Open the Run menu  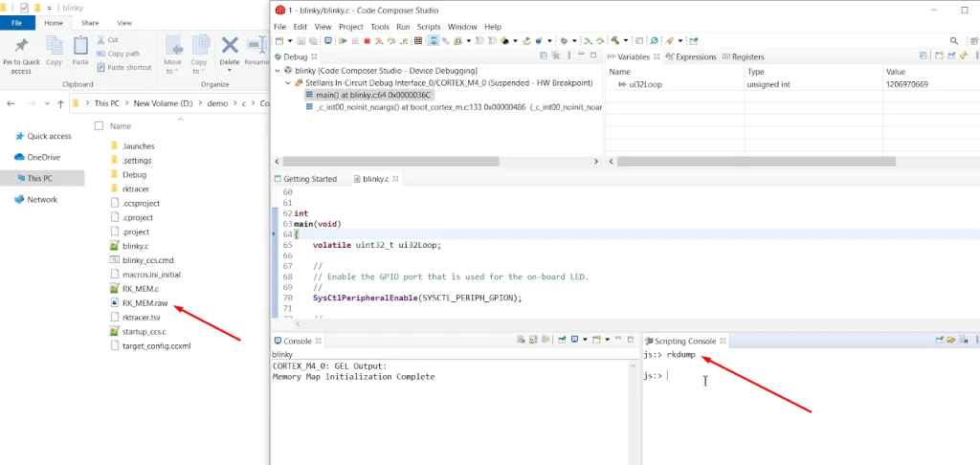(x=403, y=27)
